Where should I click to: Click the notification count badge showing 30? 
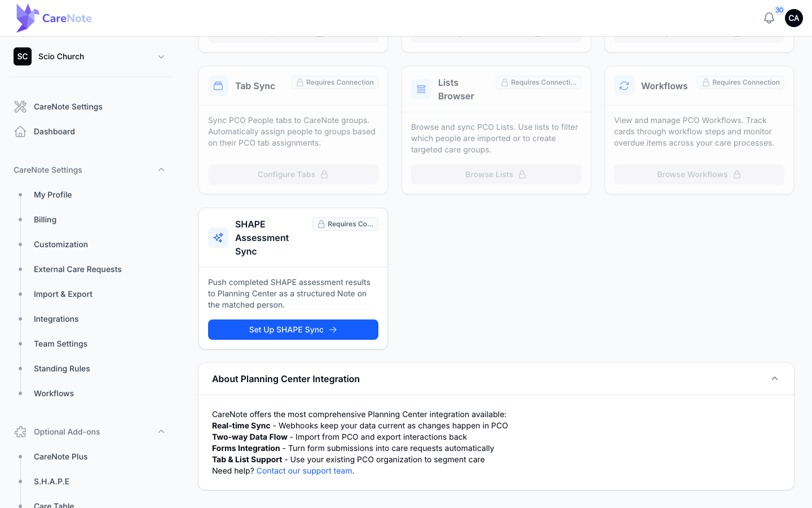coord(779,10)
